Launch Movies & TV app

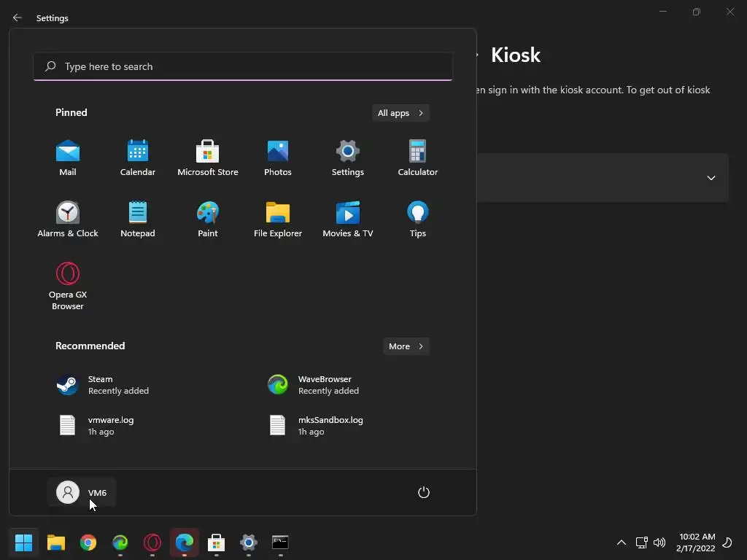[348, 219]
